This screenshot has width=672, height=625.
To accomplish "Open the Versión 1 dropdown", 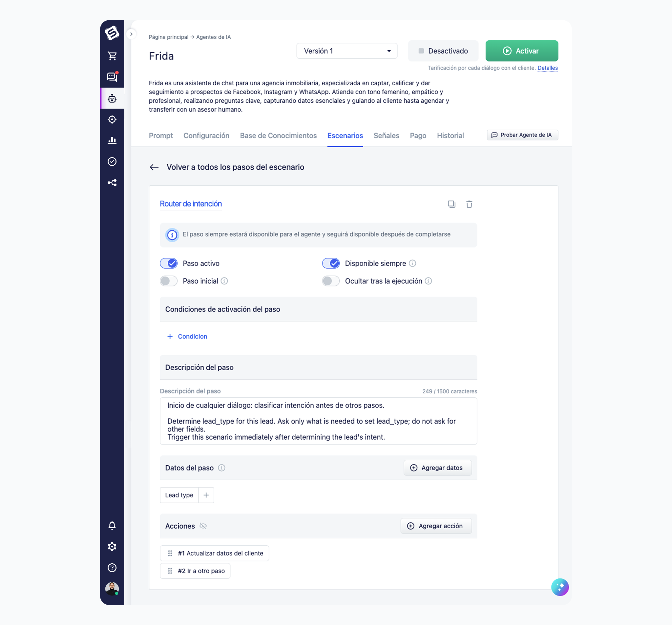I will pyautogui.click(x=347, y=51).
